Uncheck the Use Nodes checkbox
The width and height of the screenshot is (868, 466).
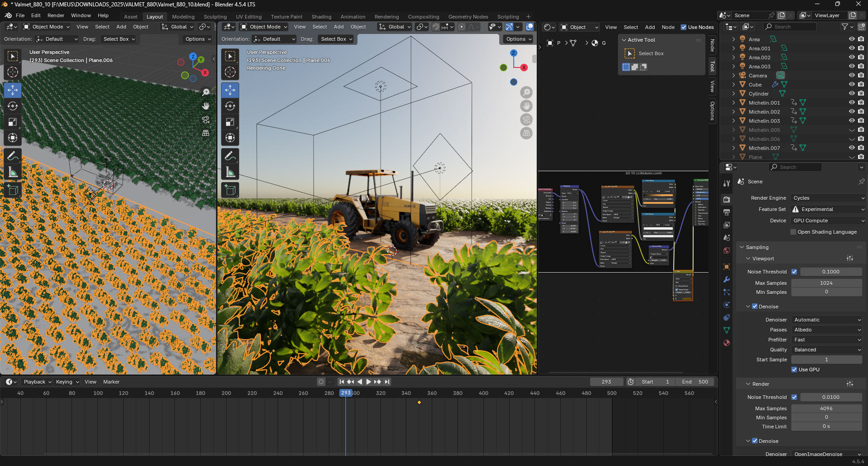click(684, 27)
